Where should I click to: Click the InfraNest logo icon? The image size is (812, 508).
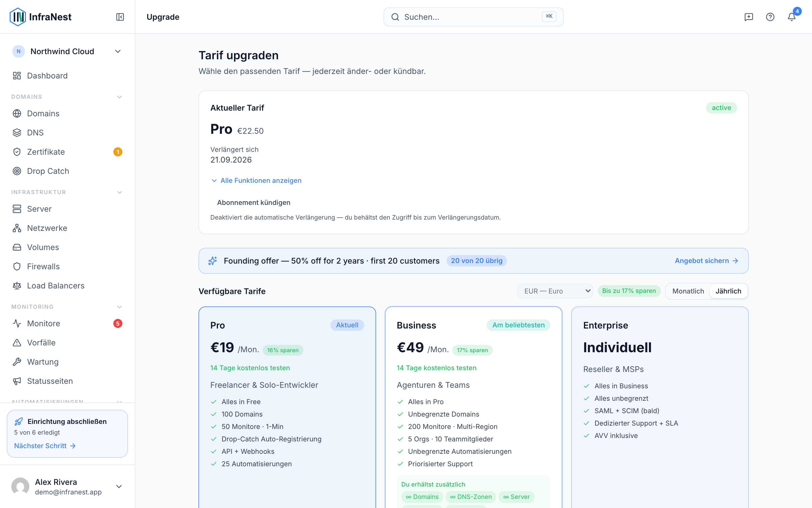coord(17,17)
